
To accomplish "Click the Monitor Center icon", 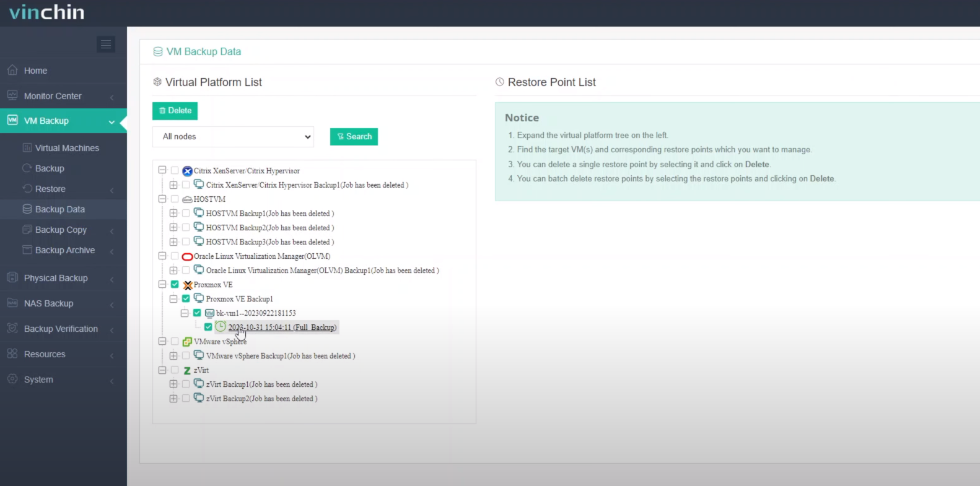I will (12, 95).
